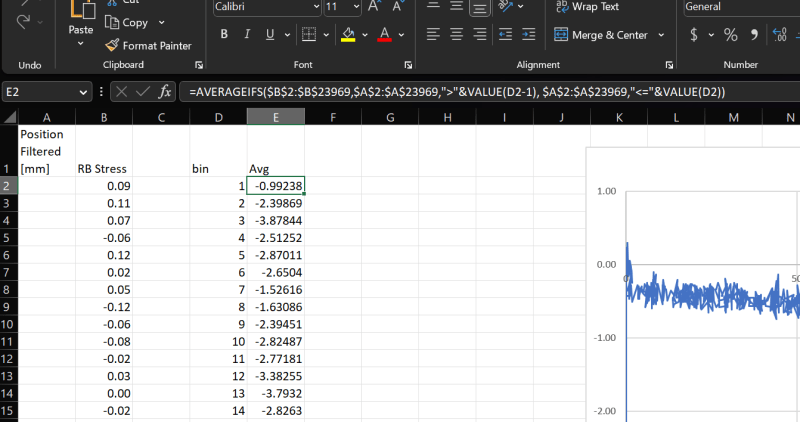Redo last action
Viewport: 800px width, 422px height.
pos(22,21)
